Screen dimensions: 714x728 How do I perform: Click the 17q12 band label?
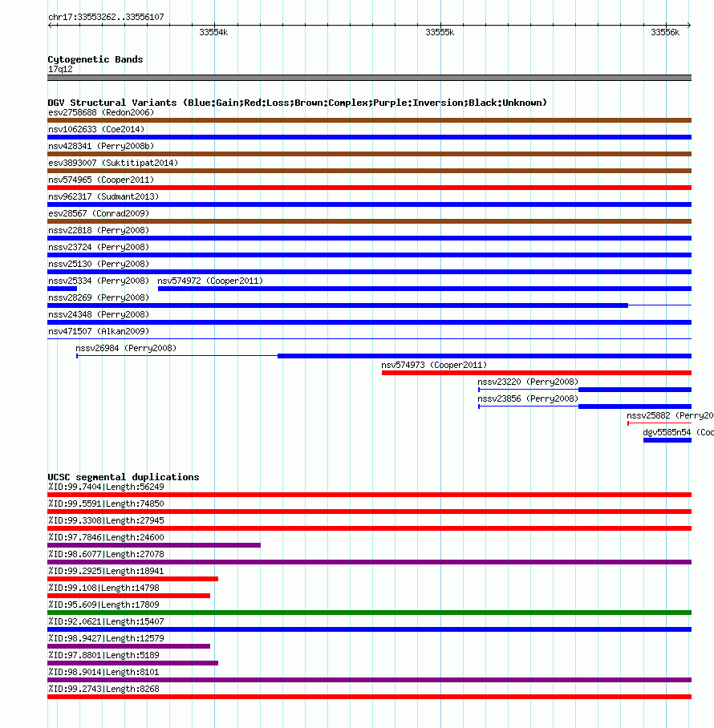[x=60, y=69]
